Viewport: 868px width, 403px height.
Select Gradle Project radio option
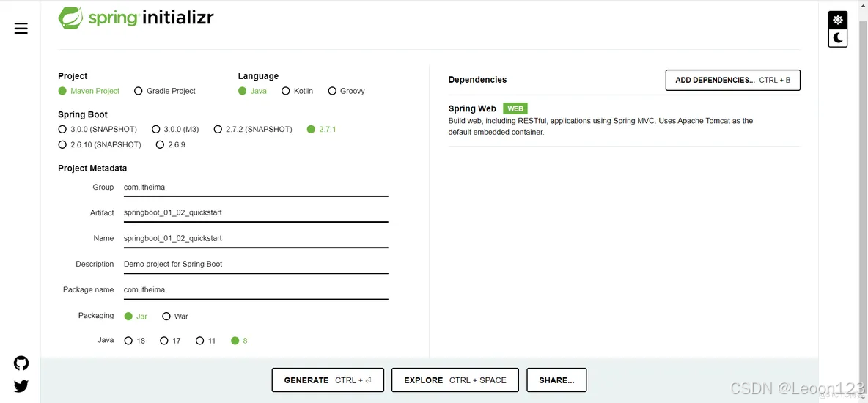coord(165,91)
